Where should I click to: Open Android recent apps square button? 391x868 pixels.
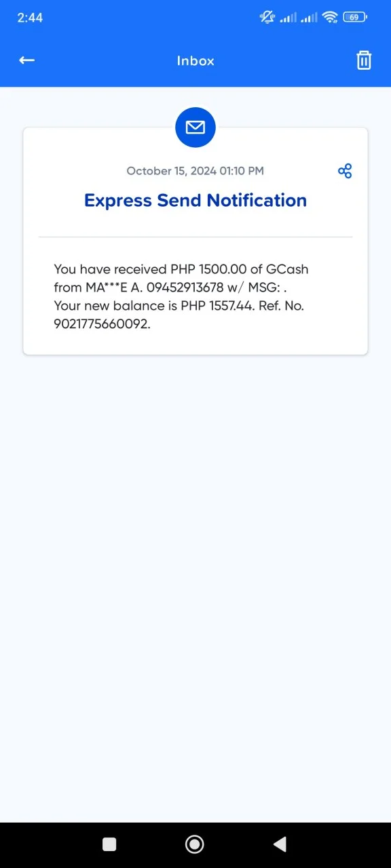pyautogui.click(x=109, y=844)
